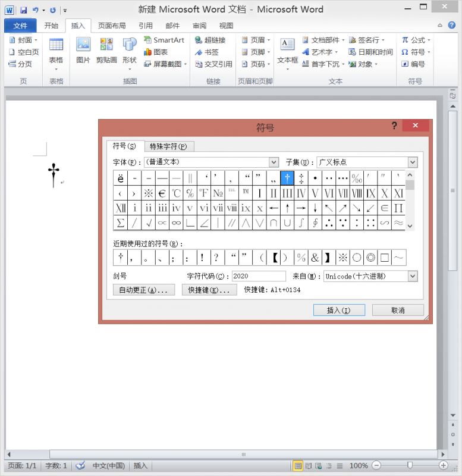Insert a SmartArt graphic
This screenshot has height=476, width=462.
pyautogui.click(x=164, y=40)
